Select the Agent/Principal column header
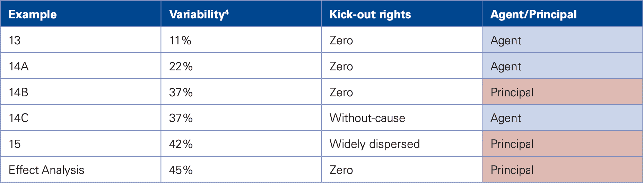The image size is (644, 183). coord(533,14)
